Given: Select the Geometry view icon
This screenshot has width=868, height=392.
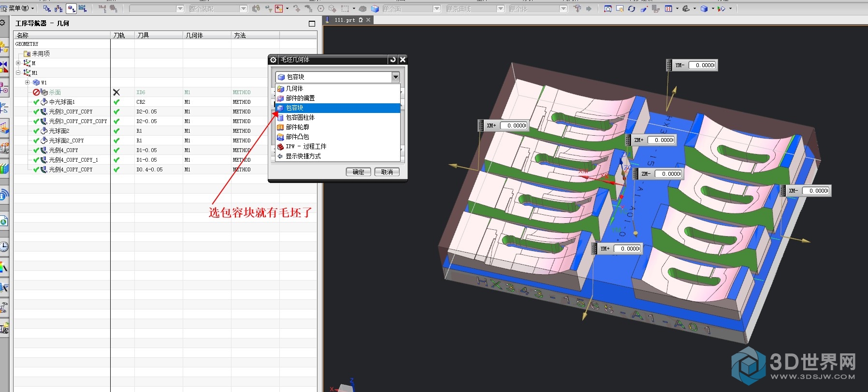Looking at the screenshot, I should tap(71, 8).
